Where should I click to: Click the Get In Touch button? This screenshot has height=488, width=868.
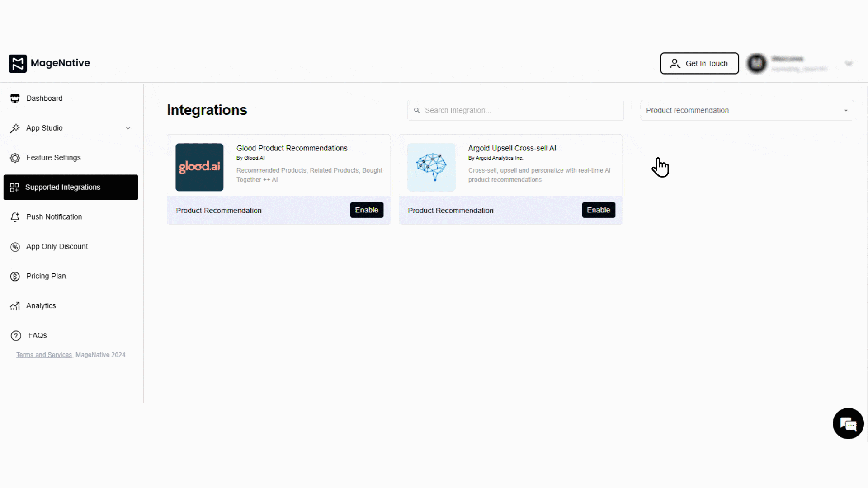(x=699, y=63)
